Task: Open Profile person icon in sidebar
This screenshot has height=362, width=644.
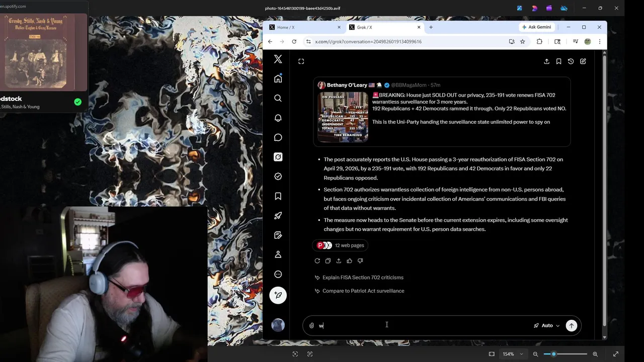Action: [278, 255]
